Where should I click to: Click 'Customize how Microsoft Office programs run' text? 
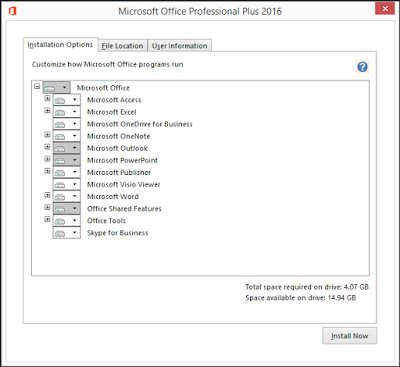coord(107,64)
